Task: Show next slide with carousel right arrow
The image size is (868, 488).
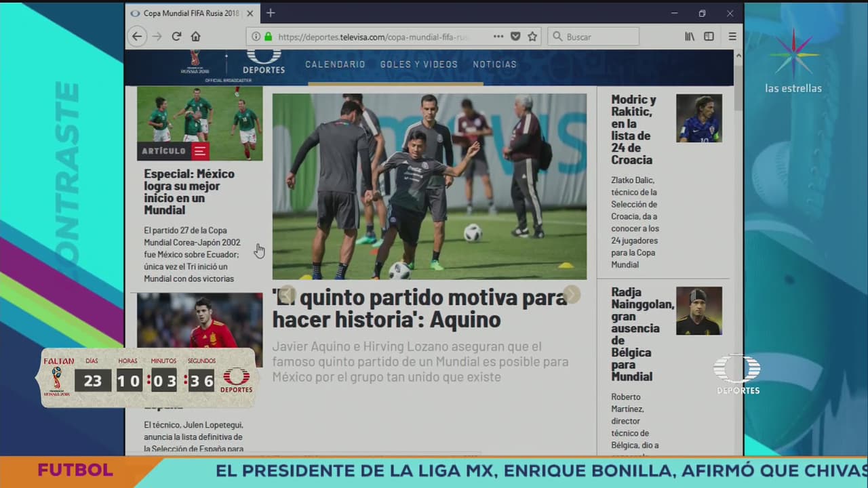Action: (x=572, y=294)
